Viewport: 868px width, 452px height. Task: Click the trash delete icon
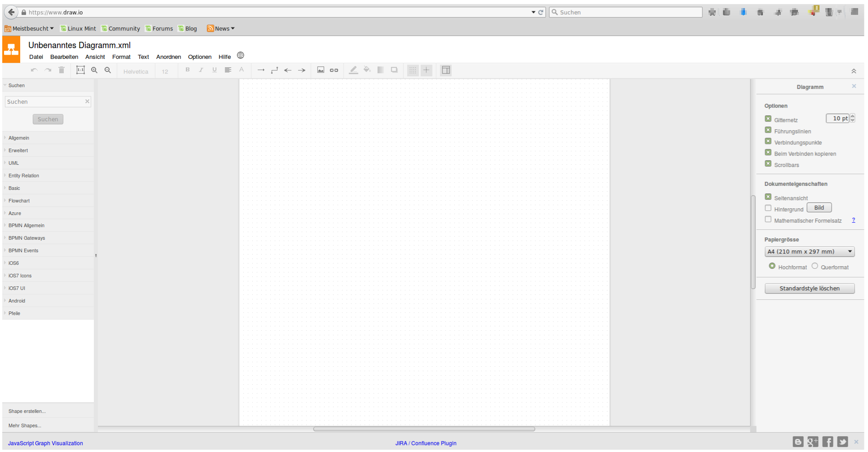pyautogui.click(x=62, y=70)
